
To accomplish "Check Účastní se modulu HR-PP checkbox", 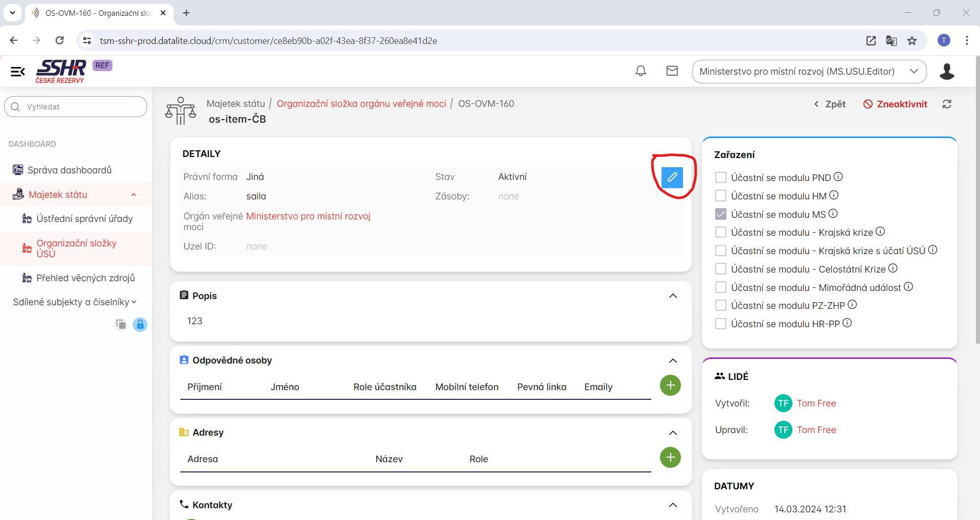I will pyautogui.click(x=721, y=324).
